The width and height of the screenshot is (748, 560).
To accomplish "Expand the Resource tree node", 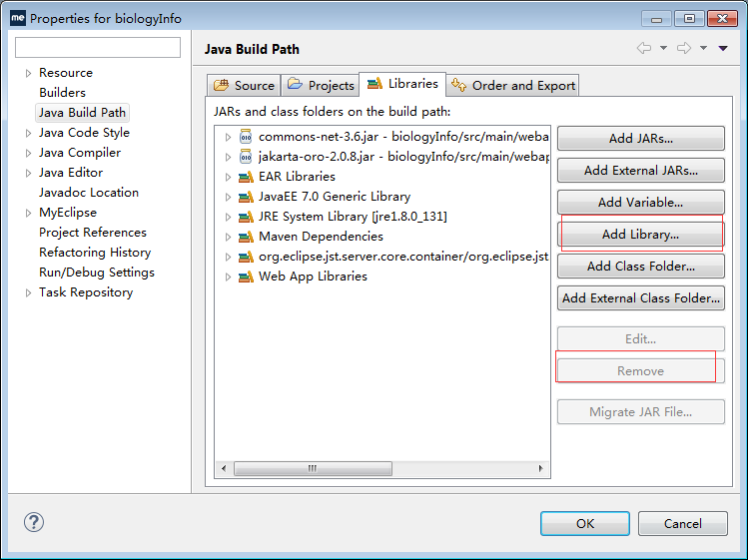I will [28, 73].
